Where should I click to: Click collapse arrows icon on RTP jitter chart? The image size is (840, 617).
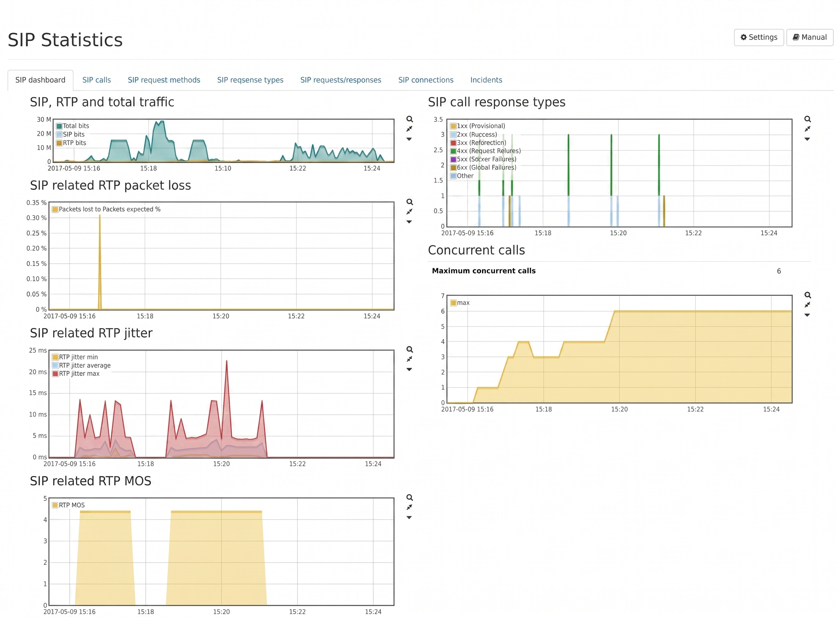tap(409, 359)
